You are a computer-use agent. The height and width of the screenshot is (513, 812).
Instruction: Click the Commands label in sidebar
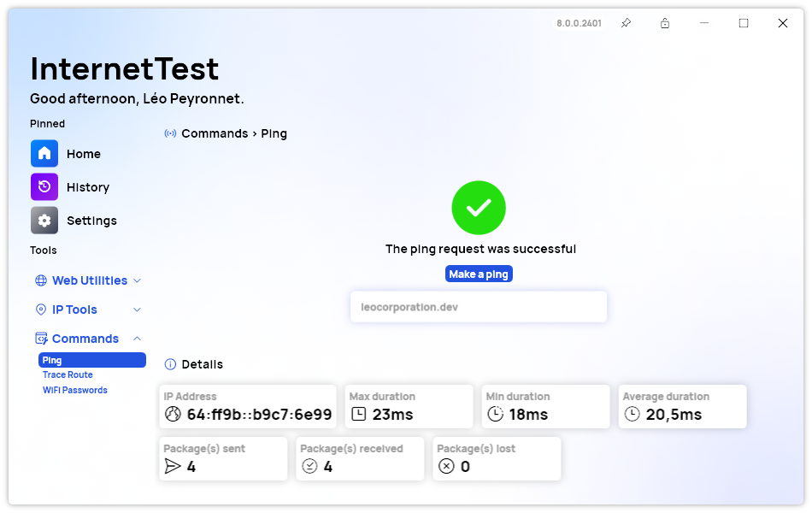85,339
